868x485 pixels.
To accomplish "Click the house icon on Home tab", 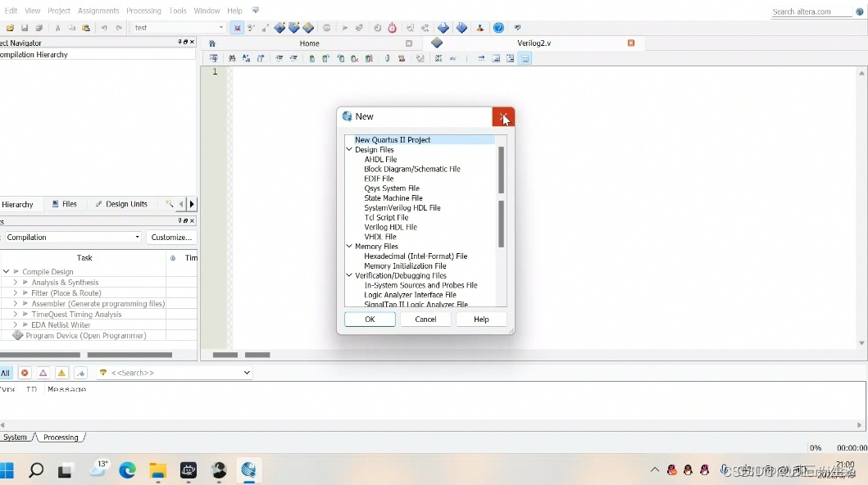I will point(212,43).
